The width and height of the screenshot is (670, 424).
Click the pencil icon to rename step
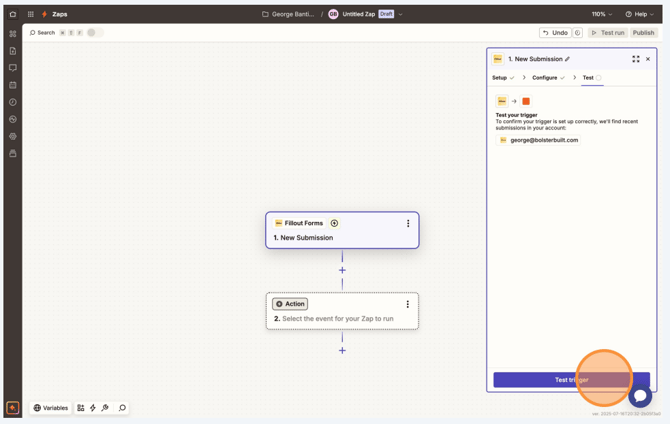pos(568,59)
